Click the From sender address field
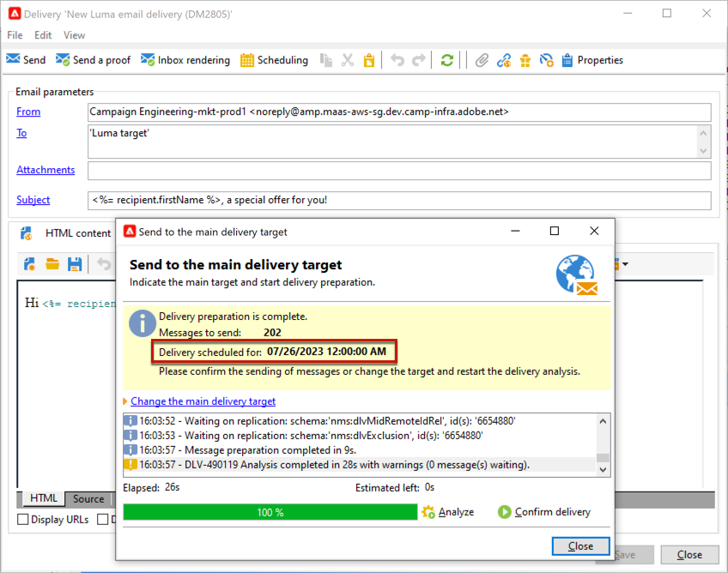 (399, 112)
